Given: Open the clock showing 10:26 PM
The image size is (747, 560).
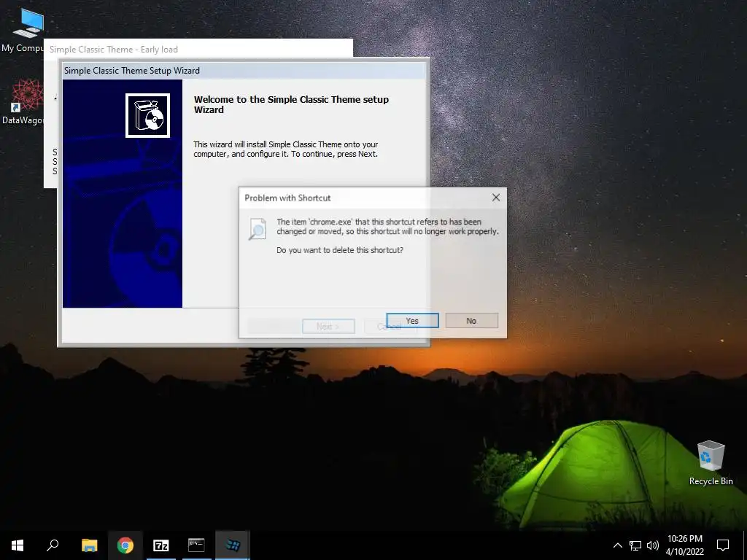Looking at the screenshot, I should pyautogui.click(x=684, y=545).
